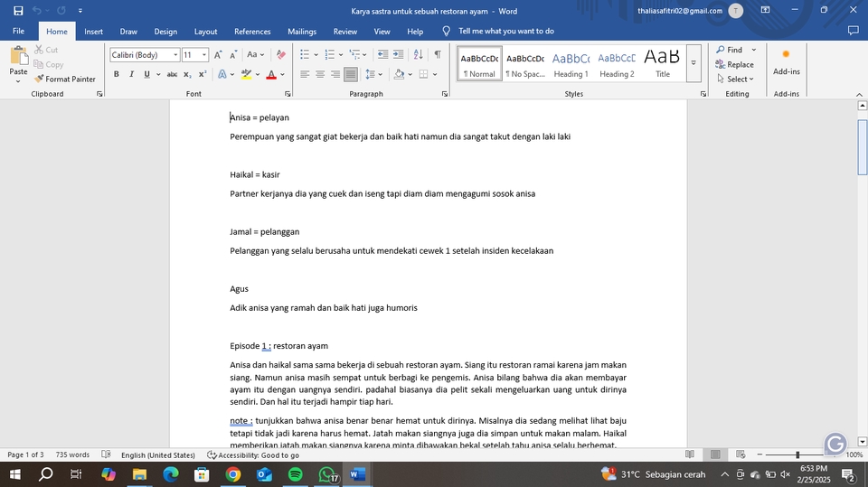This screenshot has width=868, height=487.
Task: Switch to the Insert tab
Action: [93, 32]
